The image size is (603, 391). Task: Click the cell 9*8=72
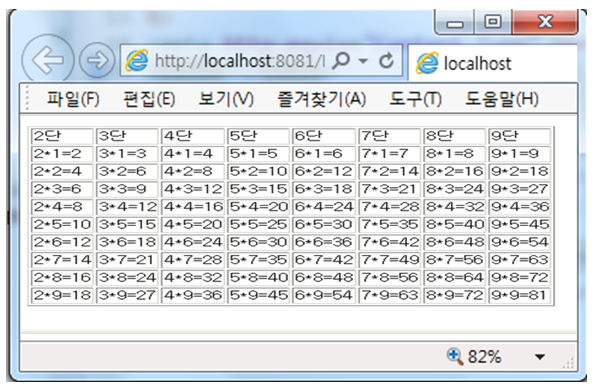520,278
